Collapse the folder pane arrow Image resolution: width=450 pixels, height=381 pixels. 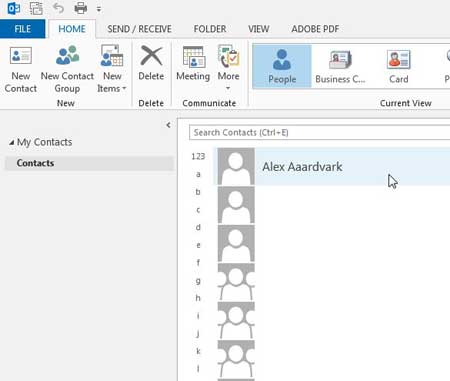pos(168,125)
